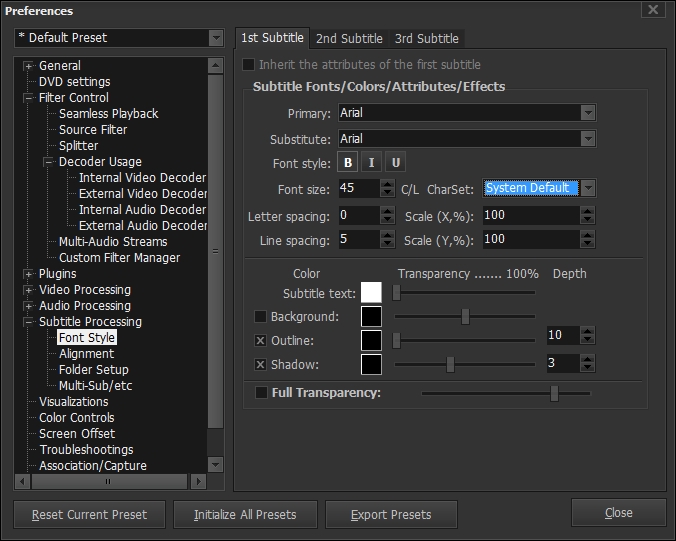This screenshot has width=676, height=541.
Task: Click the black Shadow color swatch
Action: pos(371,365)
